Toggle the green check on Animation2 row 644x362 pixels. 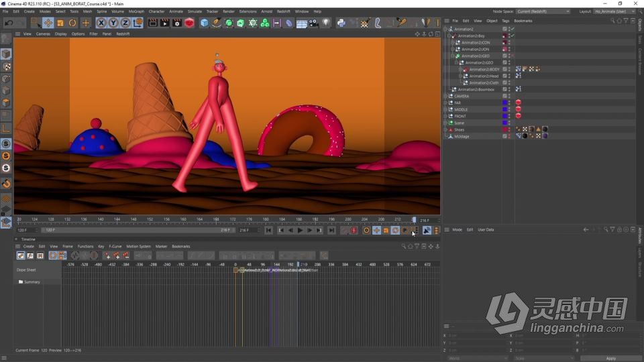click(513, 29)
